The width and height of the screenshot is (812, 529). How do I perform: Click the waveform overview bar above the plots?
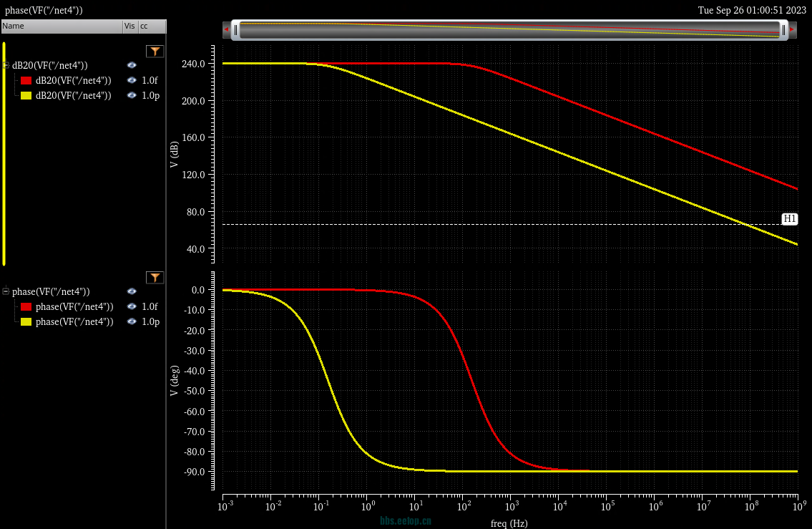[x=509, y=30]
